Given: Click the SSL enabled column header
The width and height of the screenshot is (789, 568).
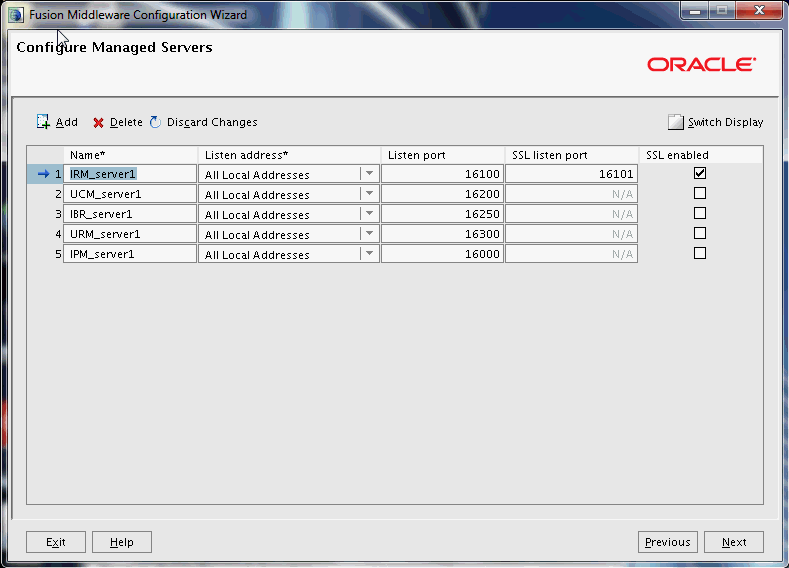Looking at the screenshot, I should pyautogui.click(x=701, y=155).
